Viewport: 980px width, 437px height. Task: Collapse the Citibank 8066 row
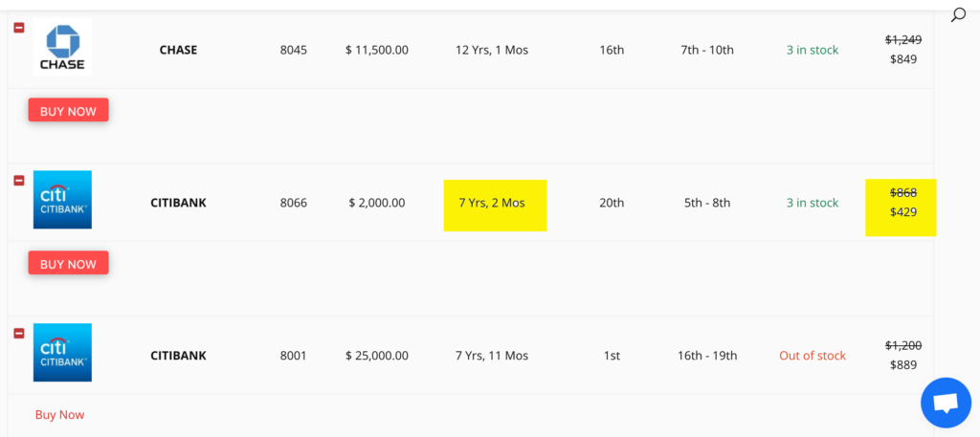click(x=19, y=181)
